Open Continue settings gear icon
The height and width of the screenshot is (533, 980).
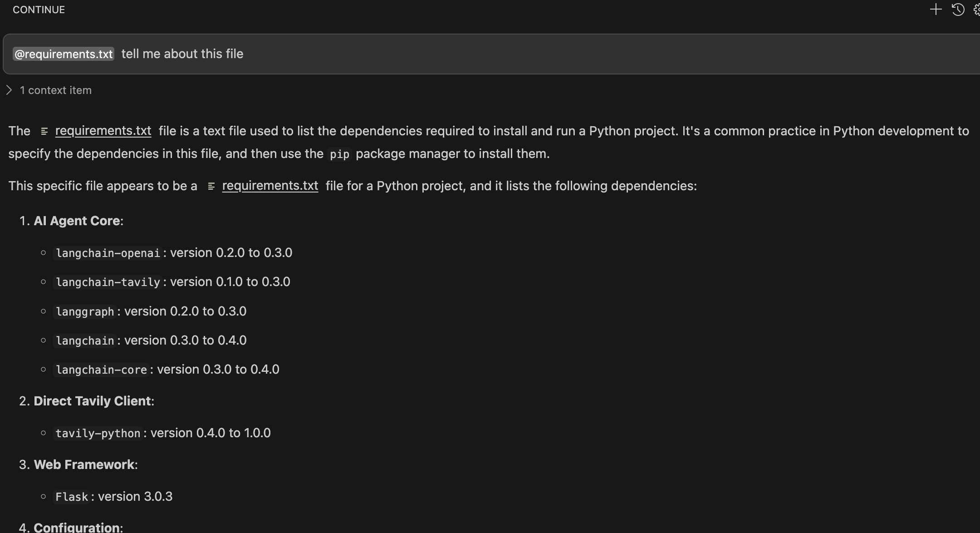977,10
